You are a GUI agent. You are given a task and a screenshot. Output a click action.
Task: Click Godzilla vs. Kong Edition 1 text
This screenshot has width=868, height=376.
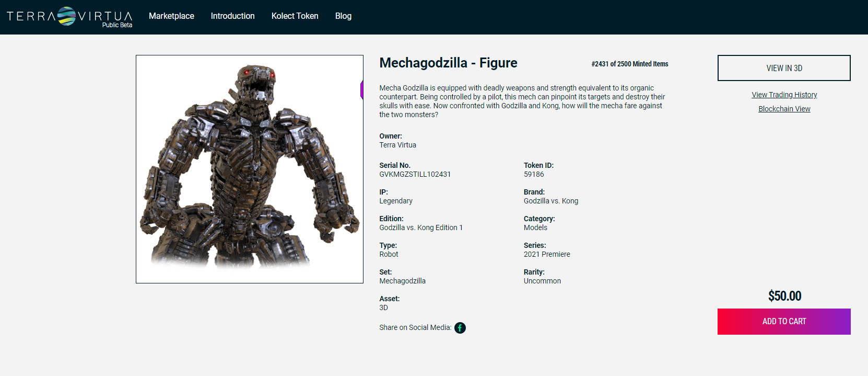[x=421, y=227]
